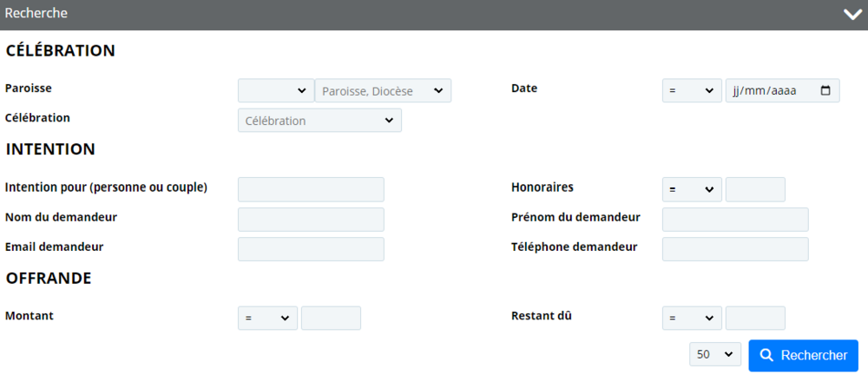The image size is (868, 375).
Task: Click the Prénom du demandeur input field
Action: point(735,220)
